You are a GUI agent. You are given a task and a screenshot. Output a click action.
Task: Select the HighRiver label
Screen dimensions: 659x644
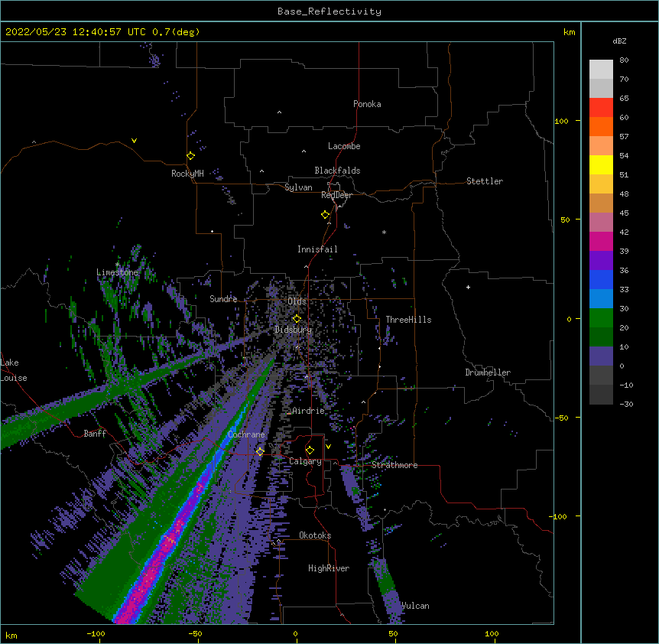coord(329,568)
